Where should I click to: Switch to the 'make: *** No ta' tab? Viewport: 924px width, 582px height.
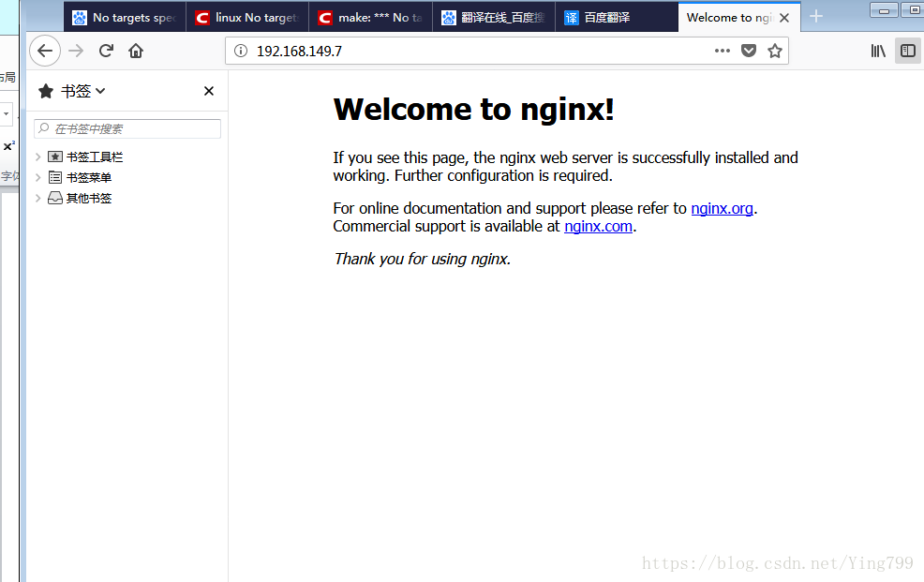tap(371, 18)
